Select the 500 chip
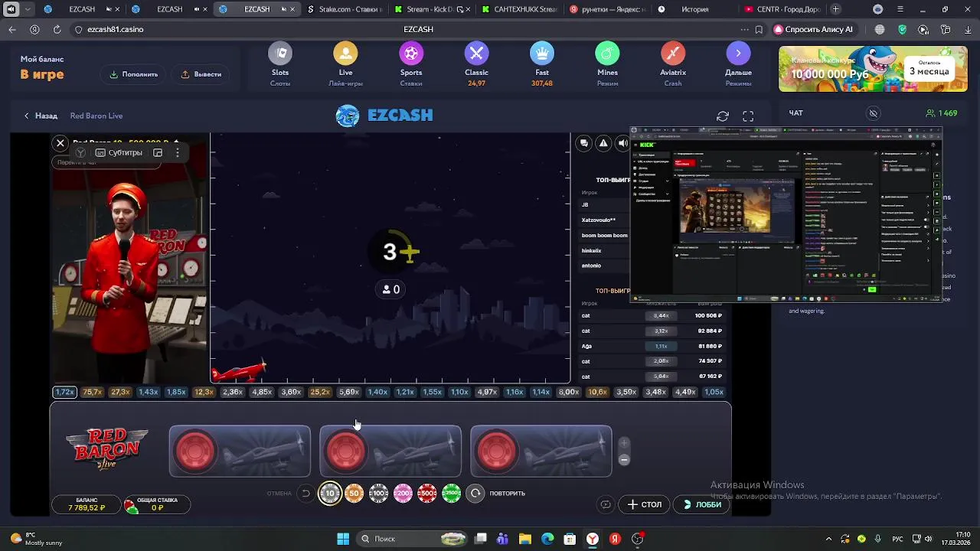980x551 pixels. coord(427,494)
